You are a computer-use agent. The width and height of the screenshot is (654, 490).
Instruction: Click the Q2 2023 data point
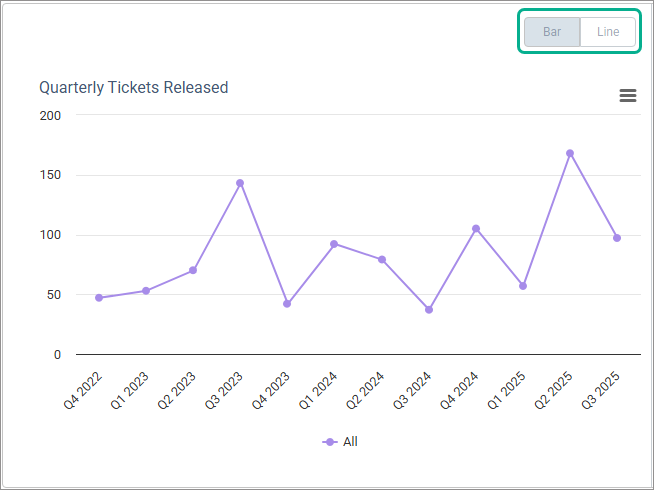pos(193,270)
